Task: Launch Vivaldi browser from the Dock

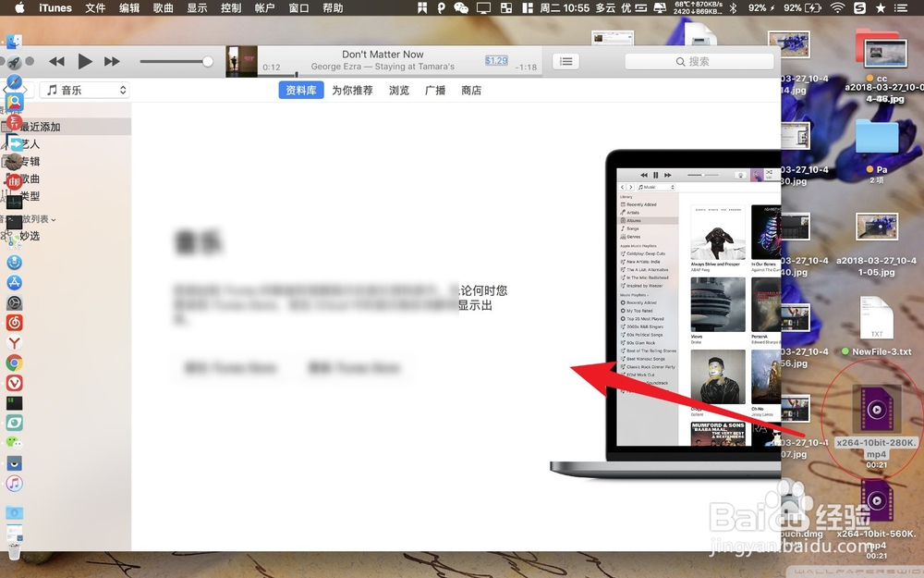Action: coord(14,383)
